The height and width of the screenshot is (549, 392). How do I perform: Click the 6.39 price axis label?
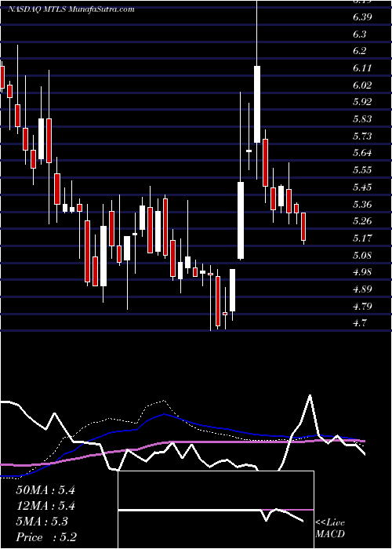pyautogui.click(x=362, y=16)
